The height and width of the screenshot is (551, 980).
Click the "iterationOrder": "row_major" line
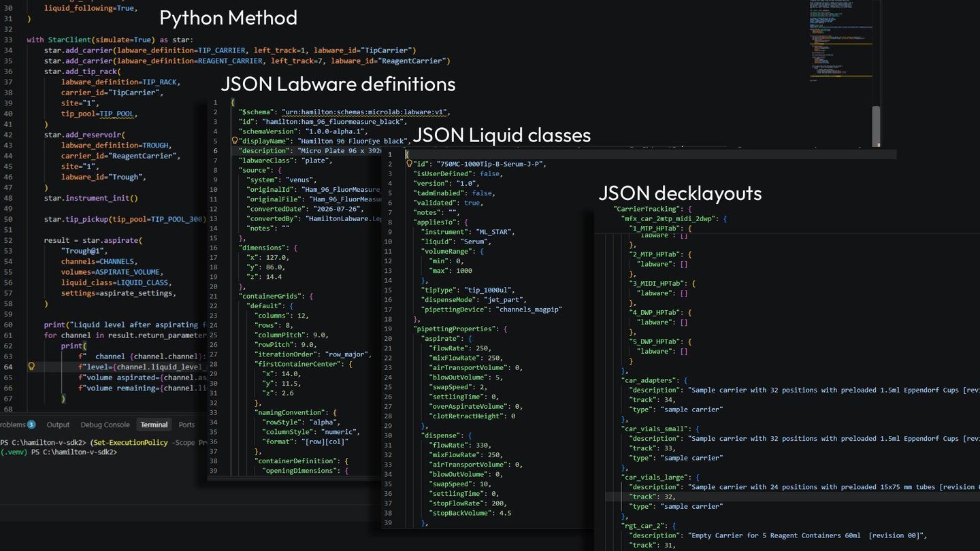[313, 354]
